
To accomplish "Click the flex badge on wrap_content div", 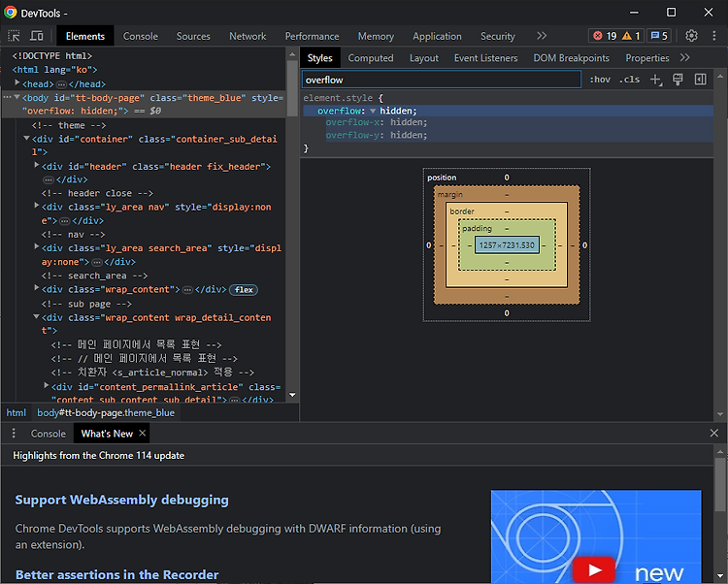I will [244, 290].
